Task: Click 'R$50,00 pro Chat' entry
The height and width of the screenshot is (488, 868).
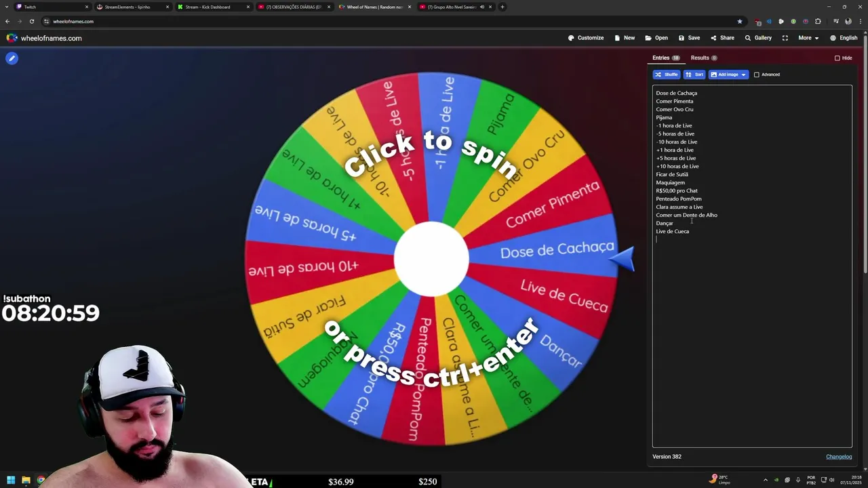Action: click(x=676, y=190)
